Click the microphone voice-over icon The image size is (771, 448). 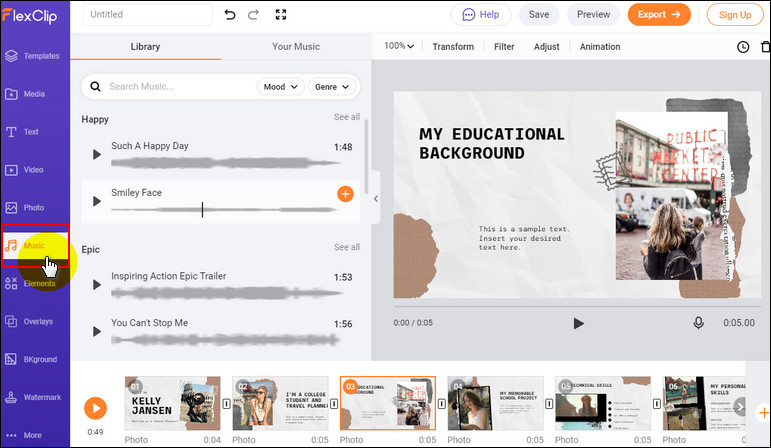(x=698, y=323)
